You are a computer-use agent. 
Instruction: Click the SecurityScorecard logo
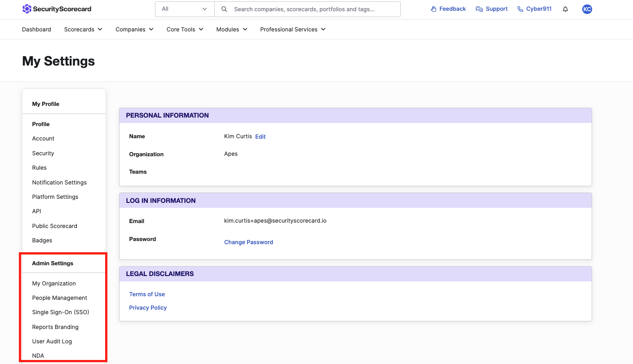point(57,9)
